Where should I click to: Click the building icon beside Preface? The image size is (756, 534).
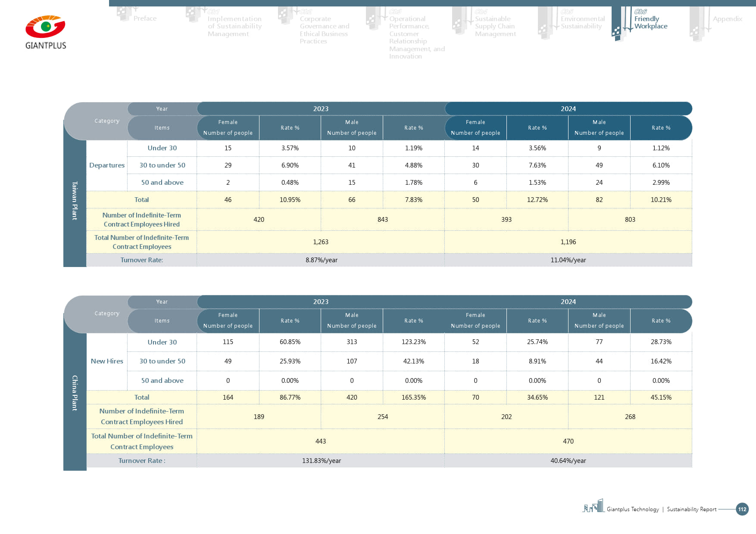[125, 14]
